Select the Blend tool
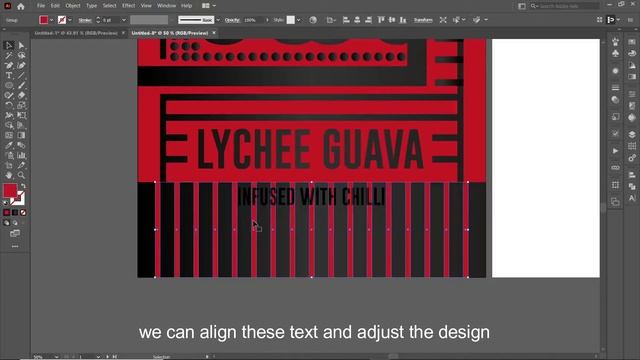The width and height of the screenshot is (640, 360). (21, 145)
